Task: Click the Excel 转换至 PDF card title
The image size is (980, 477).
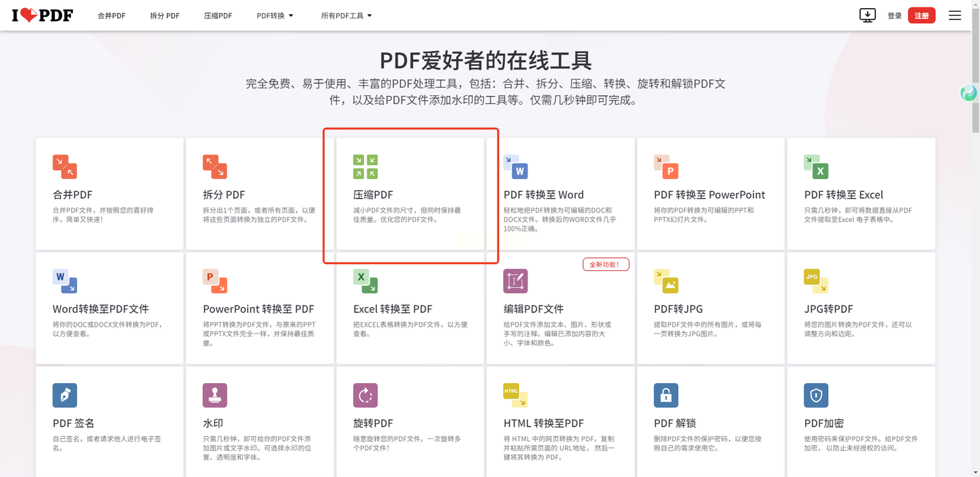Action: pos(393,309)
